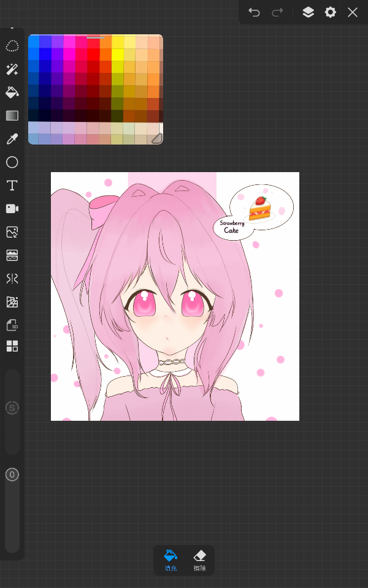Pick the bright orange swatch in second row
368x588 pixels.
coord(105,54)
